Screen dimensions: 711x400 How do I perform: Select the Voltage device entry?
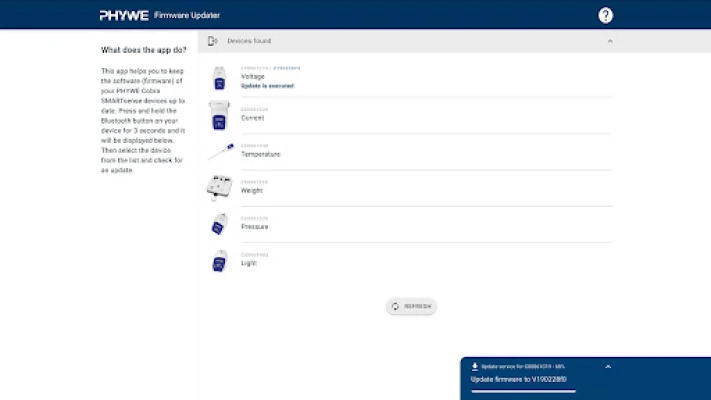click(x=253, y=78)
